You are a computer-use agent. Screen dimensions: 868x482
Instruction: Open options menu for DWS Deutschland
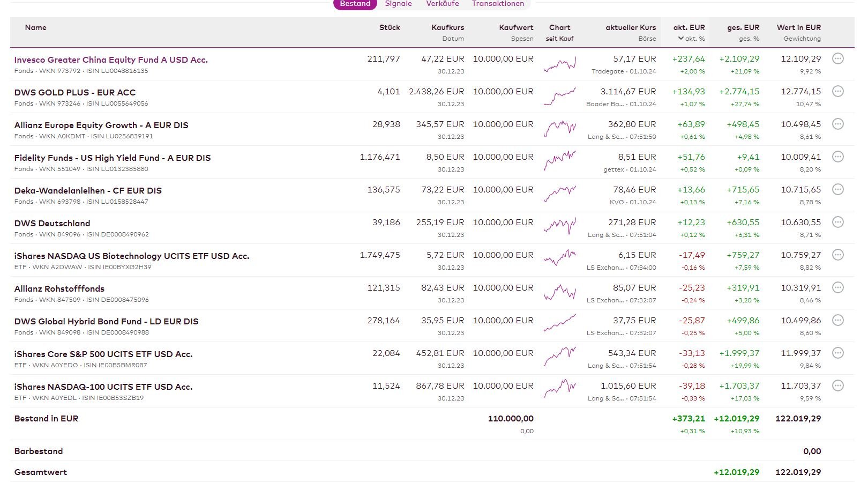838,223
